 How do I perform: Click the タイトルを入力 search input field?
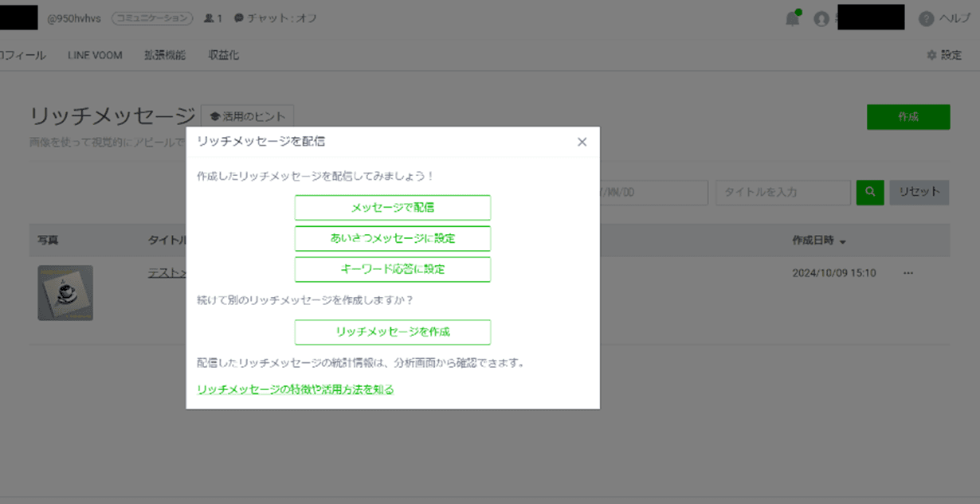point(782,192)
